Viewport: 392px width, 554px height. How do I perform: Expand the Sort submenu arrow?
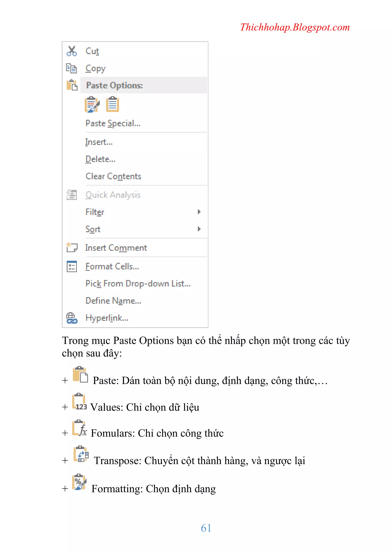point(199,229)
